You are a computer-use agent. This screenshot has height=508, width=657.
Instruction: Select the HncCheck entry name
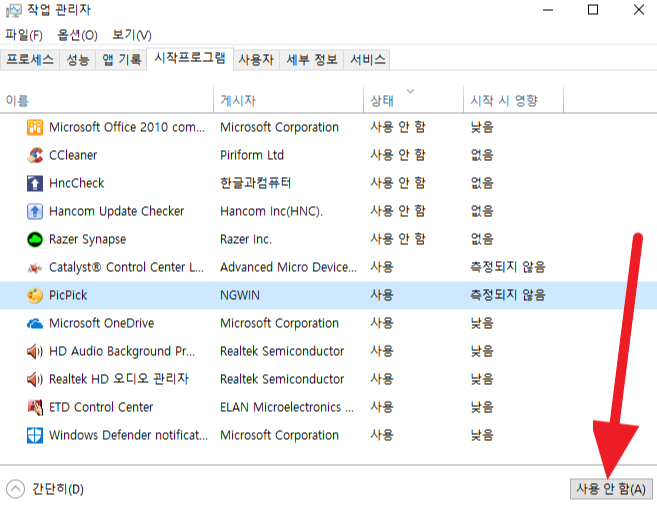tap(76, 183)
